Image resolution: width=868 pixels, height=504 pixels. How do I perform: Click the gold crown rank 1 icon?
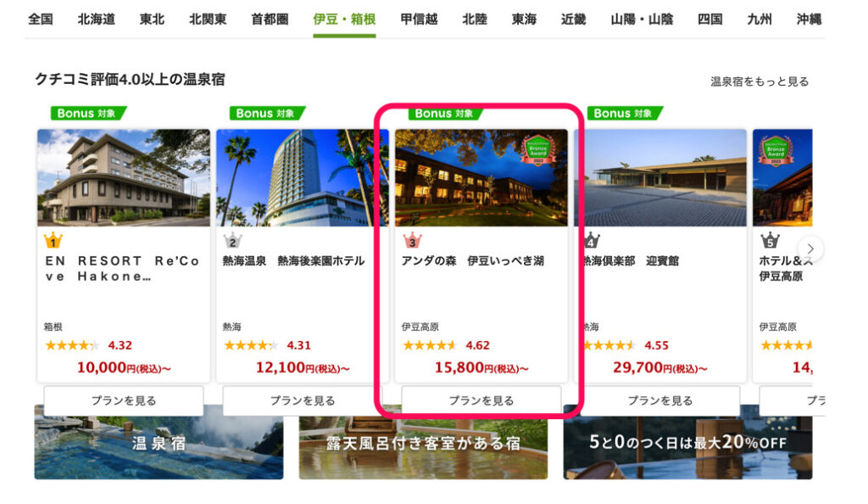point(53,241)
